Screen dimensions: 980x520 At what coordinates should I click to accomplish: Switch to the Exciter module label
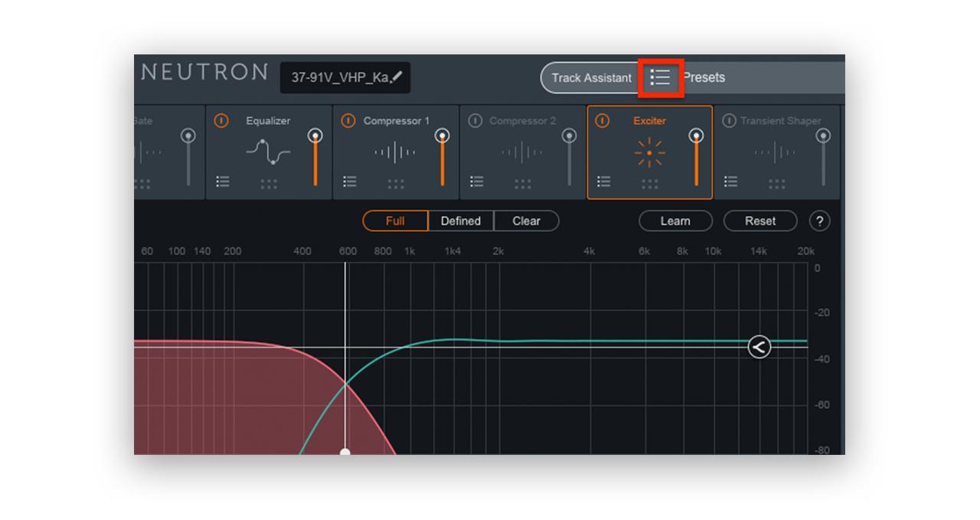649,121
